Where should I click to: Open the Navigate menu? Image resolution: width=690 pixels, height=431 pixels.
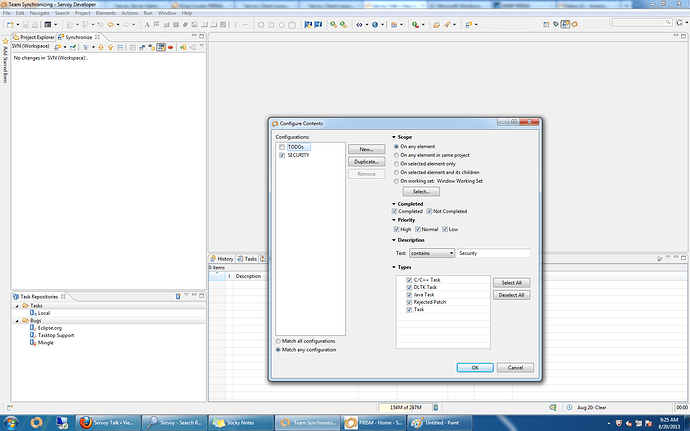pyautogui.click(x=39, y=13)
